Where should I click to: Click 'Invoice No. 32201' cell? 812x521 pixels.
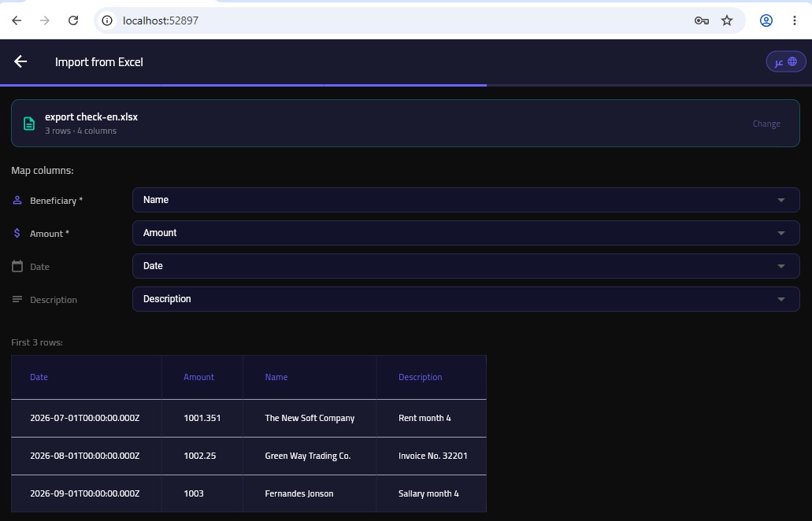tap(433, 456)
